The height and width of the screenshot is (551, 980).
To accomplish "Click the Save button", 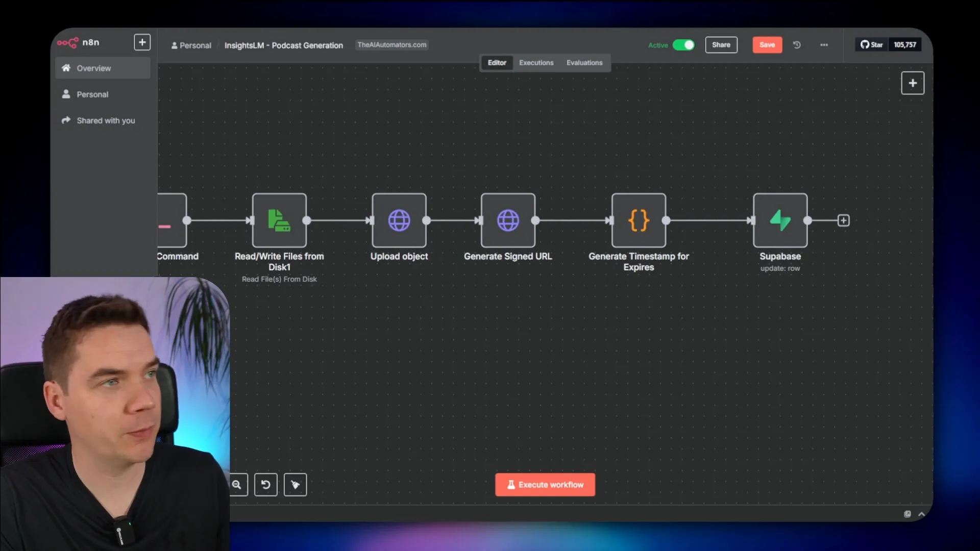I will pos(767,45).
